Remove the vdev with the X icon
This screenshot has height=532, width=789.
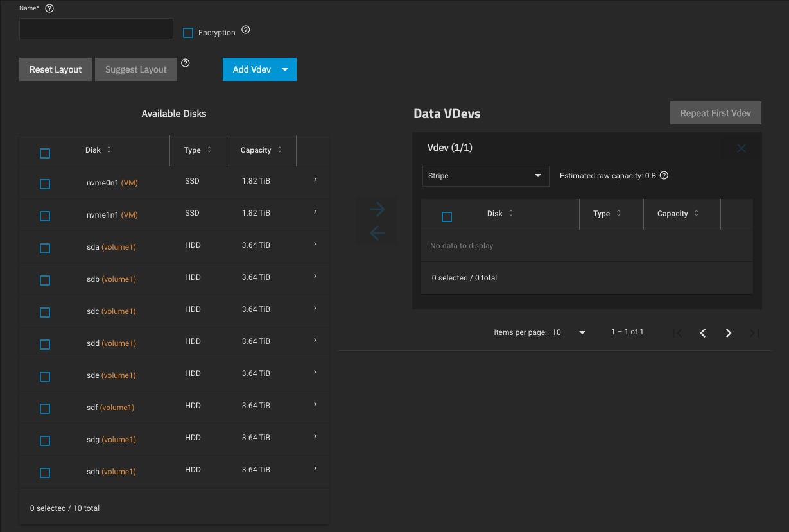[741, 148]
